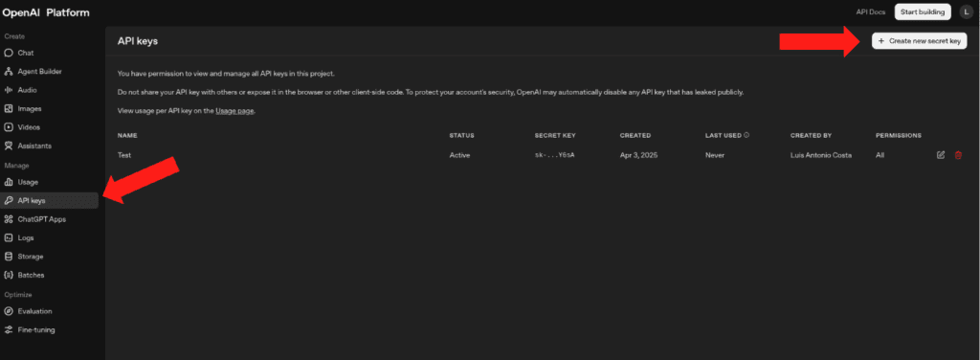Click the Start building button
This screenshot has width=980, height=360.
923,11
